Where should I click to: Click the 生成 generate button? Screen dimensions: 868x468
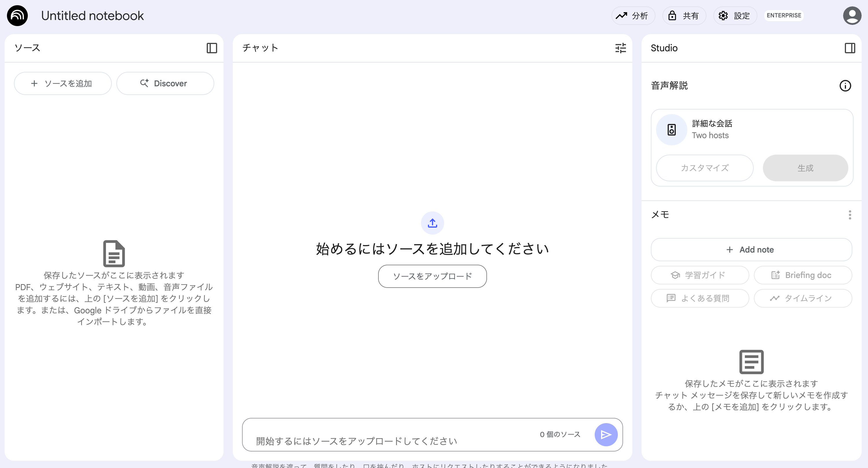(805, 168)
